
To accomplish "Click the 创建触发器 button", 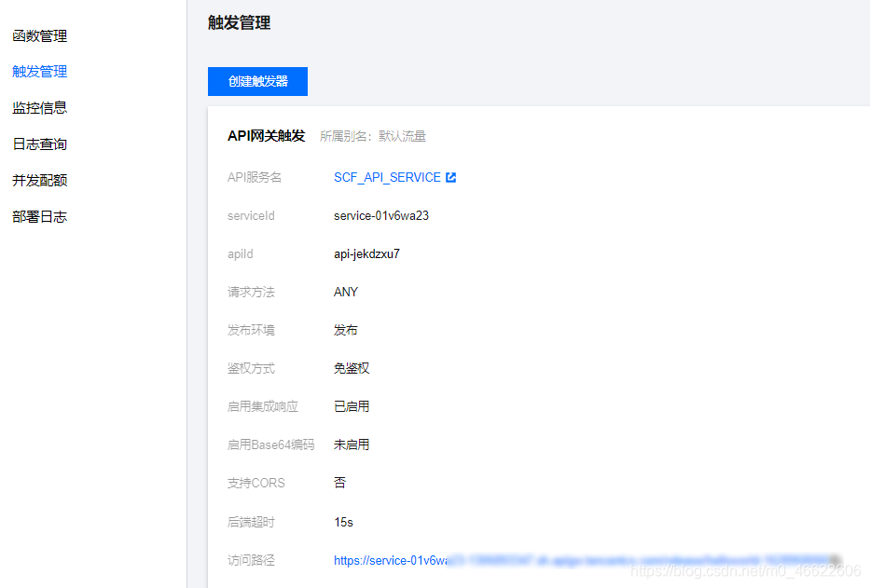I will tap(257, 82).
